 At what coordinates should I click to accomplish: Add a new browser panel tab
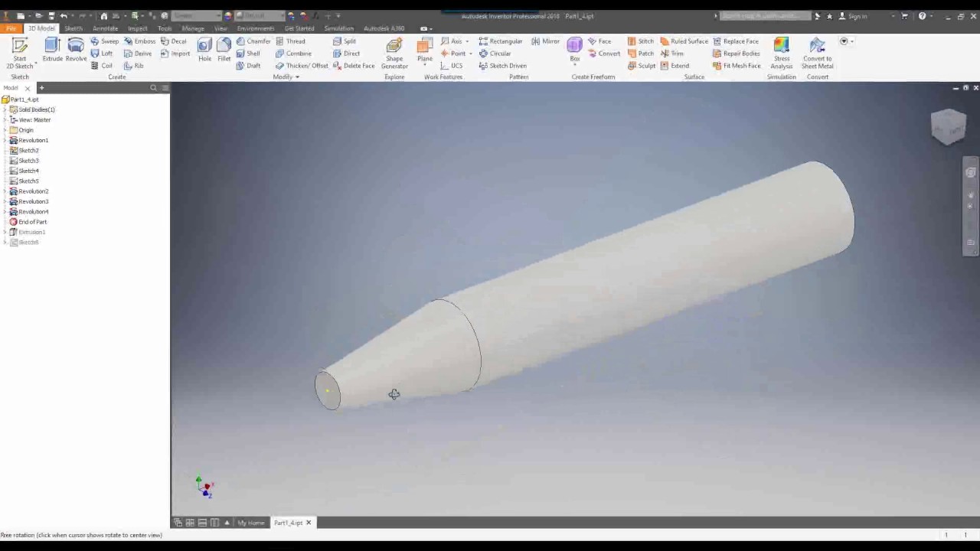click(41, 88)
